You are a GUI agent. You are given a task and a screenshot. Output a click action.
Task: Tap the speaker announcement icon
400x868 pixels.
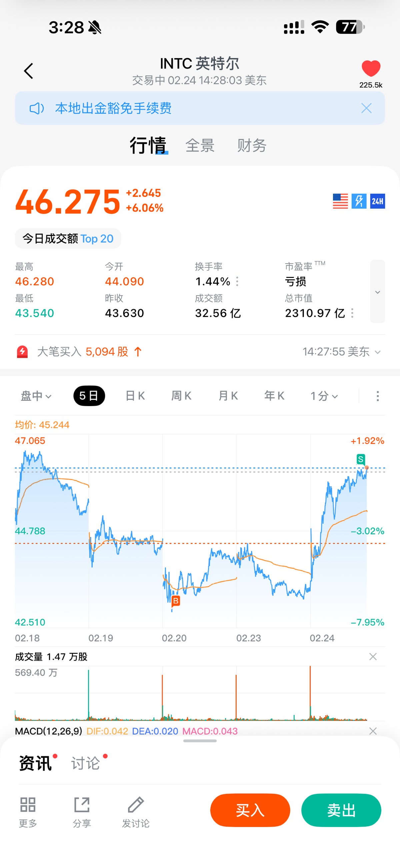pos(37,108)
